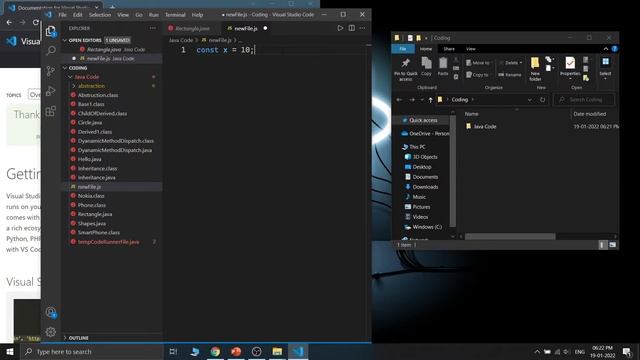Open the Run menu in VS Code
Image resolution: width=640 pixels, height=360 pixels.
(153, 15)
